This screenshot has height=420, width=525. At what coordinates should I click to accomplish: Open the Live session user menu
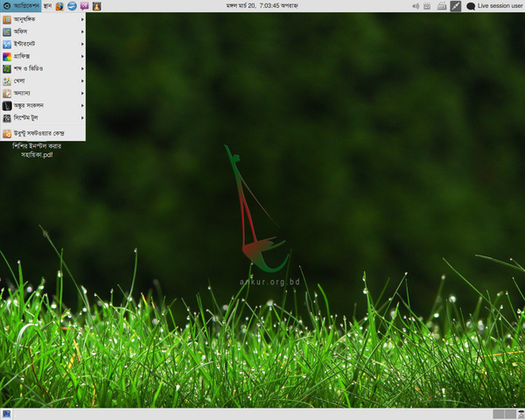tap(500, 6)
